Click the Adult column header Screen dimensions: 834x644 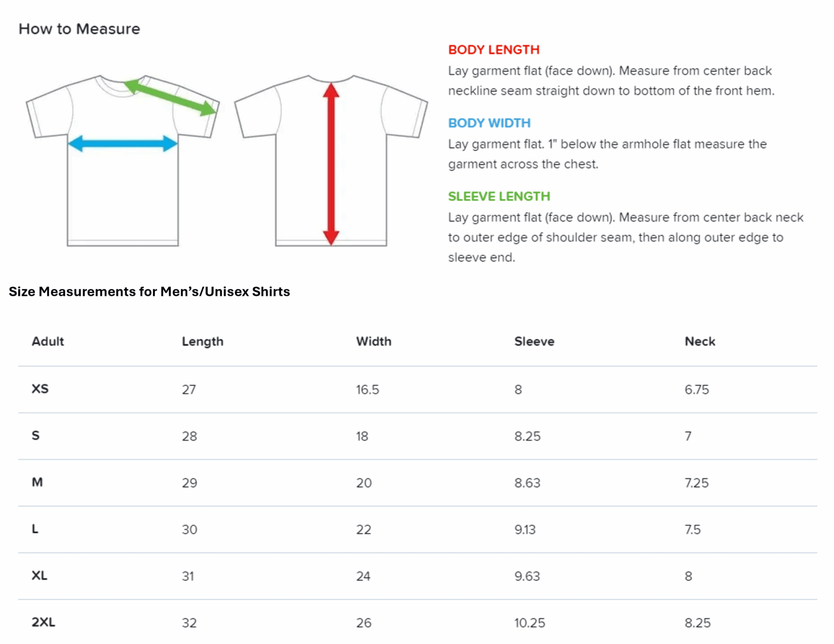tap(48, 341)
